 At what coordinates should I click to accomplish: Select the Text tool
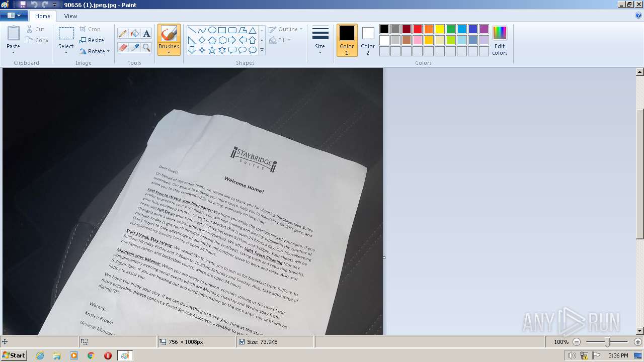[x=146, y=34]
